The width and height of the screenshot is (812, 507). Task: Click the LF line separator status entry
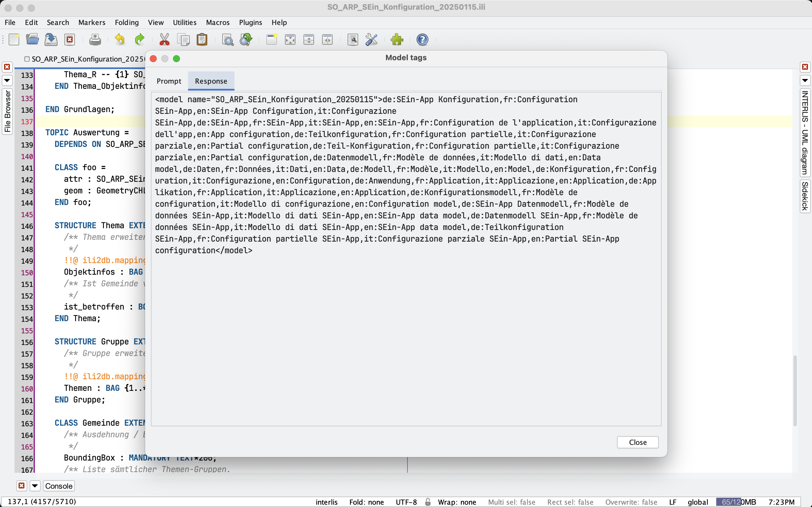pyautogui.click(x=673, y=502)
